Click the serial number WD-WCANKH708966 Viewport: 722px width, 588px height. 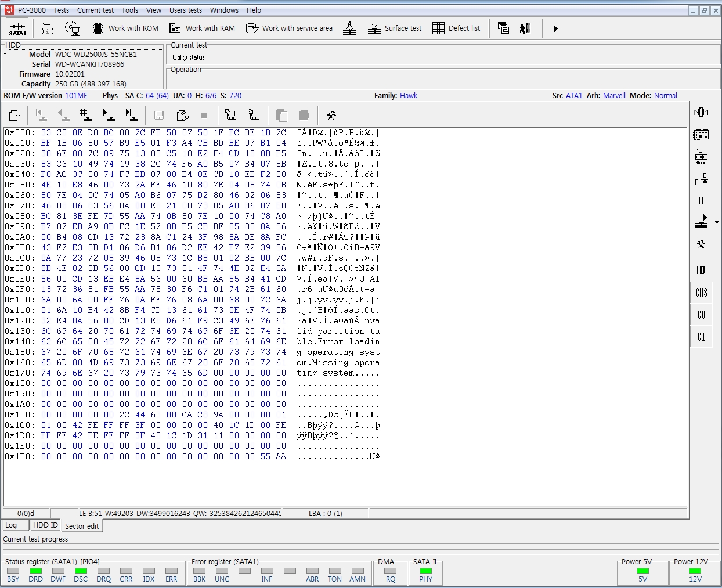(x=89, y=64)
